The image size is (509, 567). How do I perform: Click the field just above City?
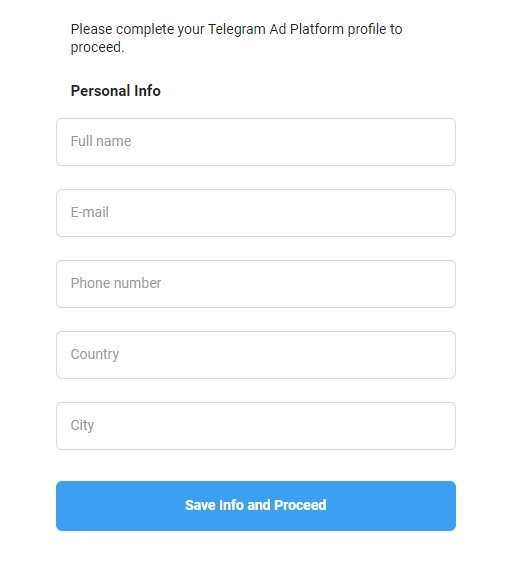point(256,355)
